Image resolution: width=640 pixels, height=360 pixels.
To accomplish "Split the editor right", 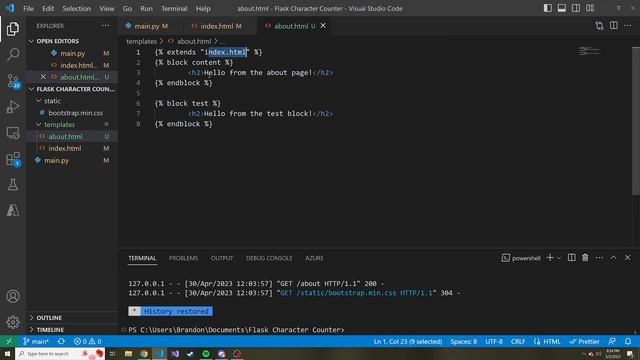I will coord(613,26).
